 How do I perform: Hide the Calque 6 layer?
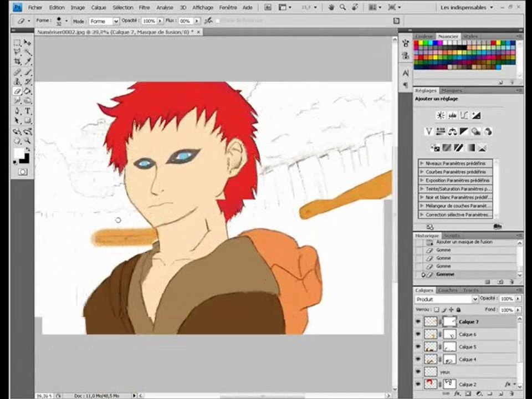click(418, 334)
